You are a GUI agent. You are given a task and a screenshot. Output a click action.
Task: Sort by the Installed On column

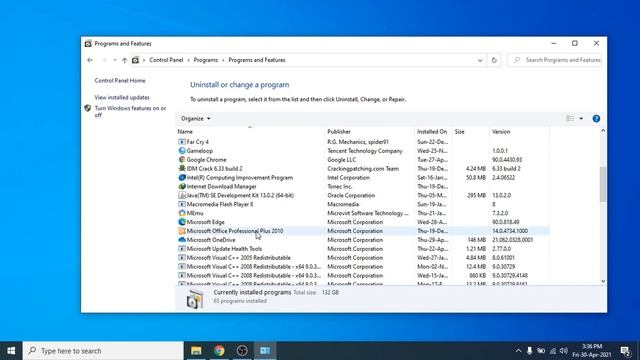point(433,132)
